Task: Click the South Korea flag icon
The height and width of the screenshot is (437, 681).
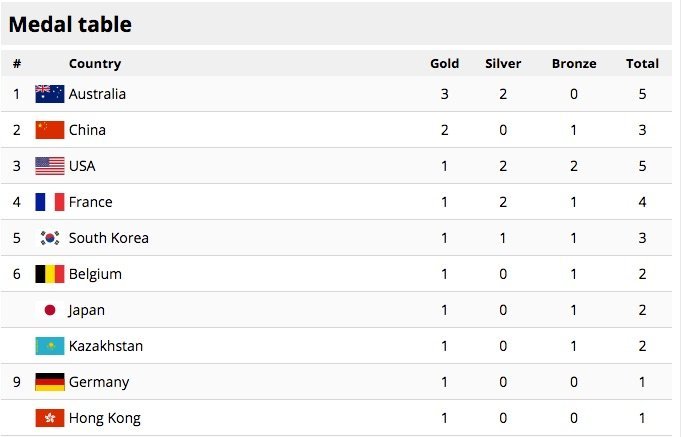Action: click(x=50, y=238)
